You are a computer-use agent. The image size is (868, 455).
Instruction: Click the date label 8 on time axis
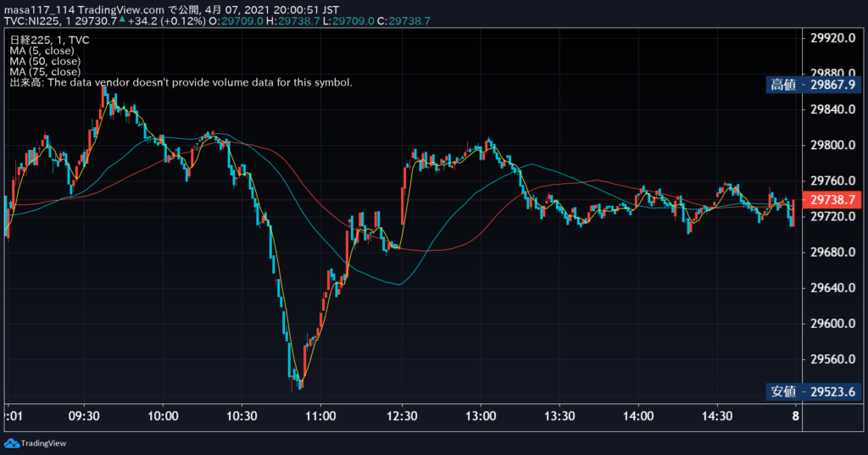coord(795,416)
